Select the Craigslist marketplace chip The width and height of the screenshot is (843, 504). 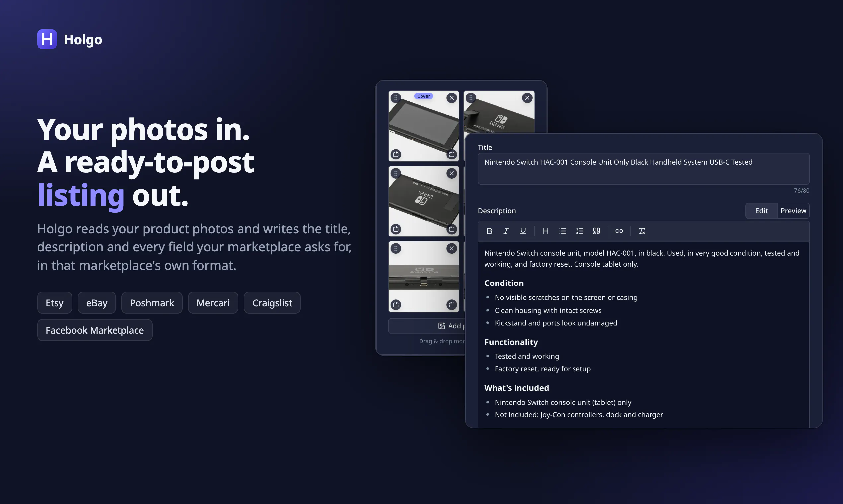[x=272, y=303]
